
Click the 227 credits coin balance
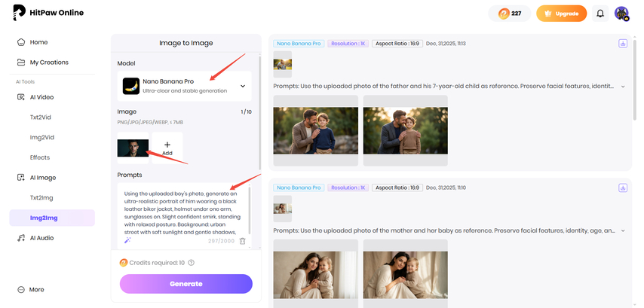509,14
